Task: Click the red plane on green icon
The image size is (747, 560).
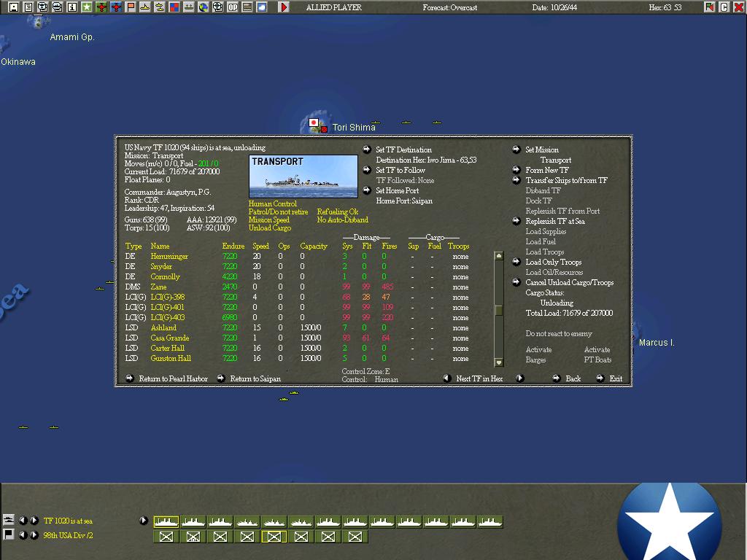Action: click(101, 7)
